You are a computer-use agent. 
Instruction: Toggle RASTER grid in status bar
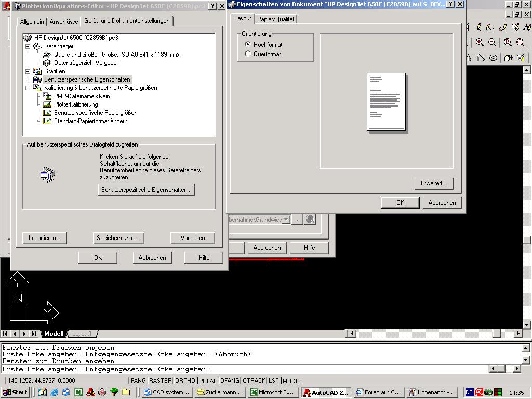point(161,381)
